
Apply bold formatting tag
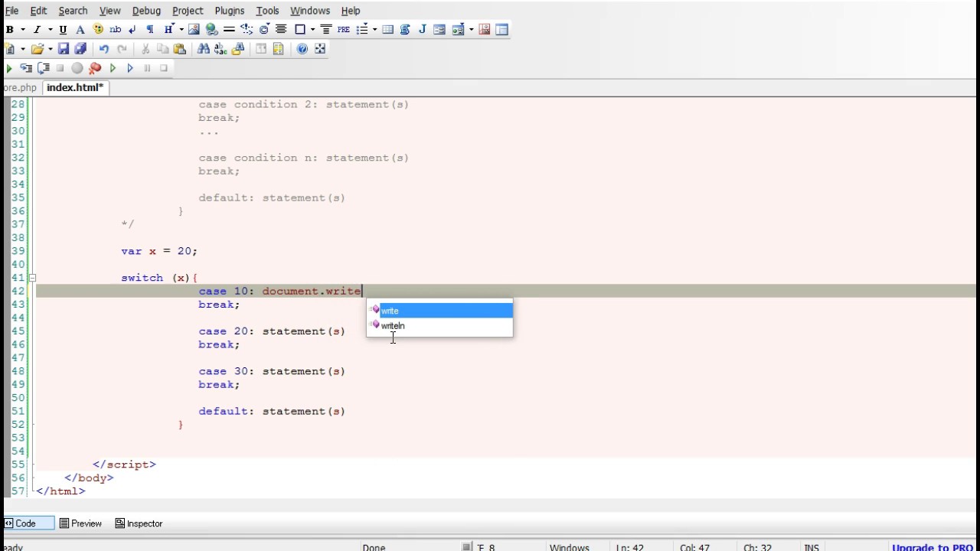click(x=10, y=30)
